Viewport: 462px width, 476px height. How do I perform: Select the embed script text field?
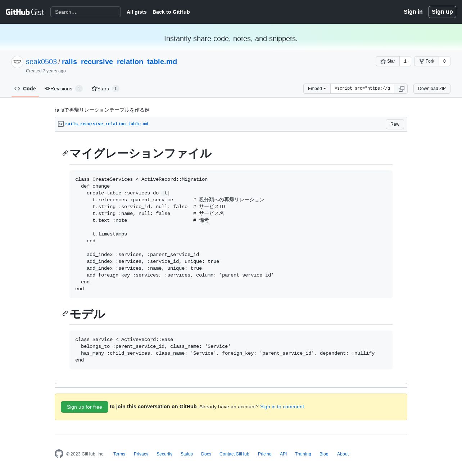pyautogui.click(x=362, y=89)
